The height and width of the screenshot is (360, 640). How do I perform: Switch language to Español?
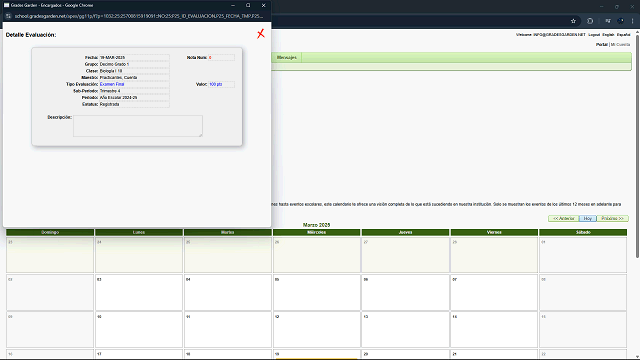click(623, 35)
